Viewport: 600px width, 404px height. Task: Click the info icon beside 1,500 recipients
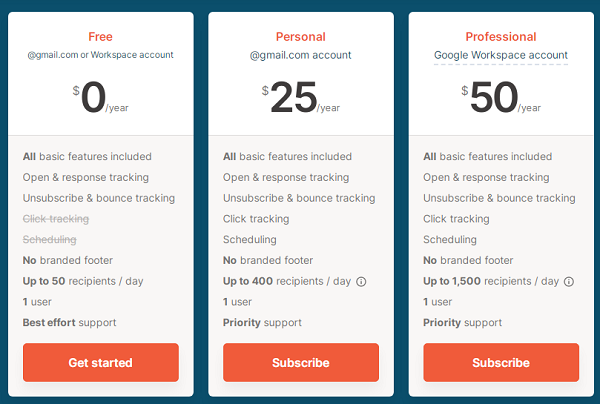(569, 282)
